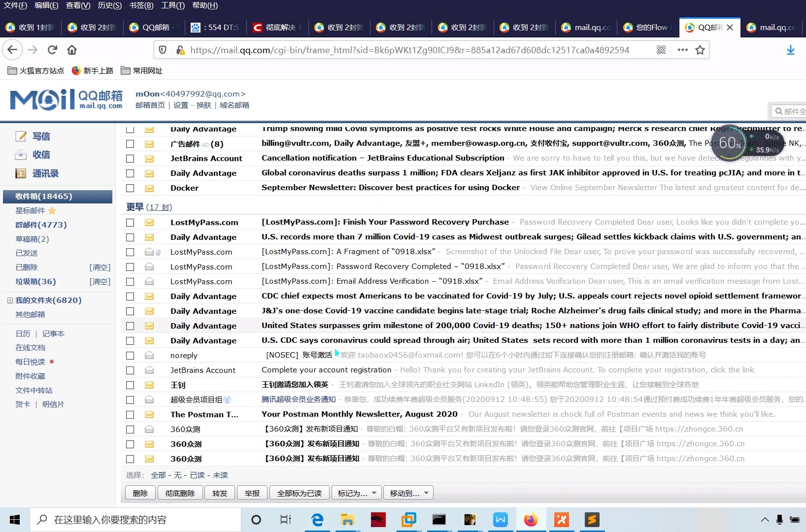Viewport: 806px width, 532px height.
Task: Tick checkbox for 王钊 LinkedIn invitation
Action: tap(130, 385)
